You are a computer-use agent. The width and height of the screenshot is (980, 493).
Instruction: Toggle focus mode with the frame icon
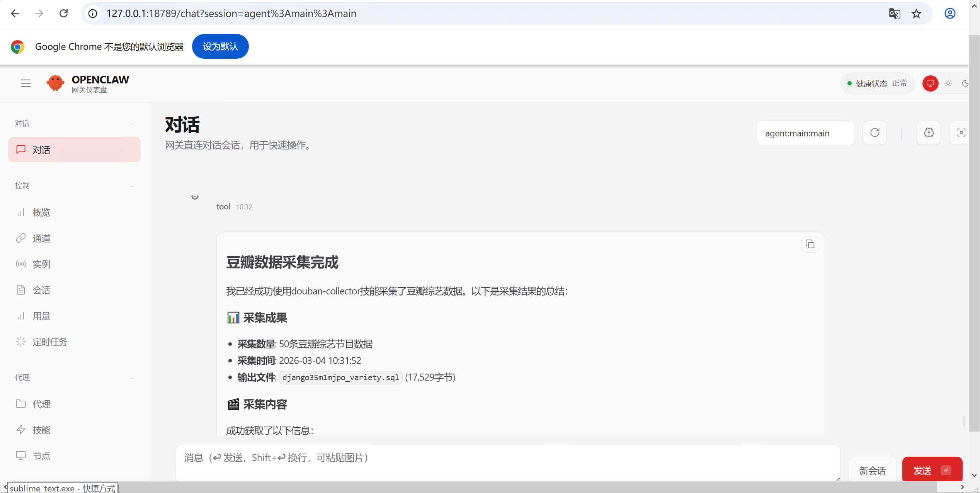point(961,133)
